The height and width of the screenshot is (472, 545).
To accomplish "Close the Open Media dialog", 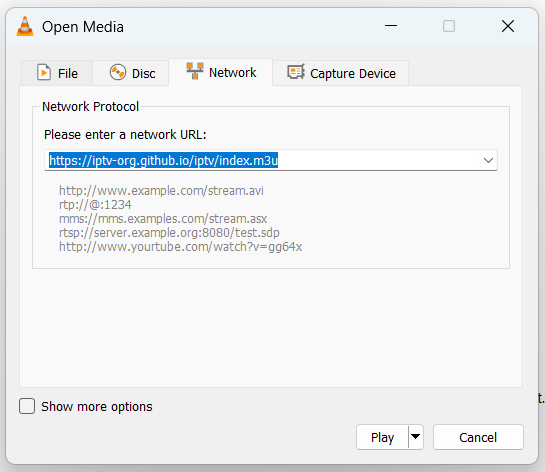I will click(508, 26).
